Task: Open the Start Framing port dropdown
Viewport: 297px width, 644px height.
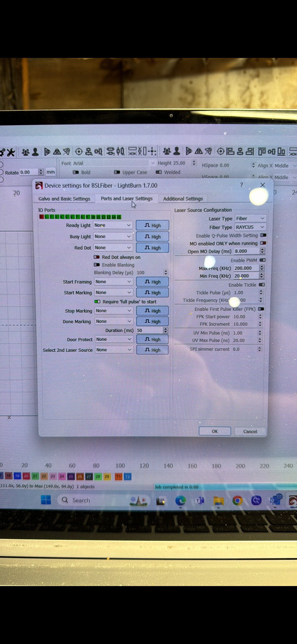Action: (114, 282)
